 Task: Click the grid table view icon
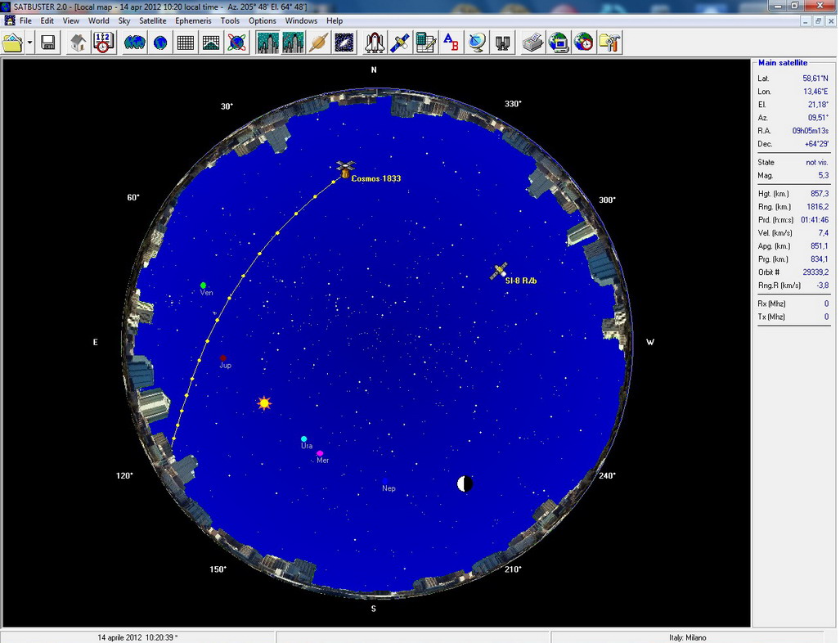186,43
